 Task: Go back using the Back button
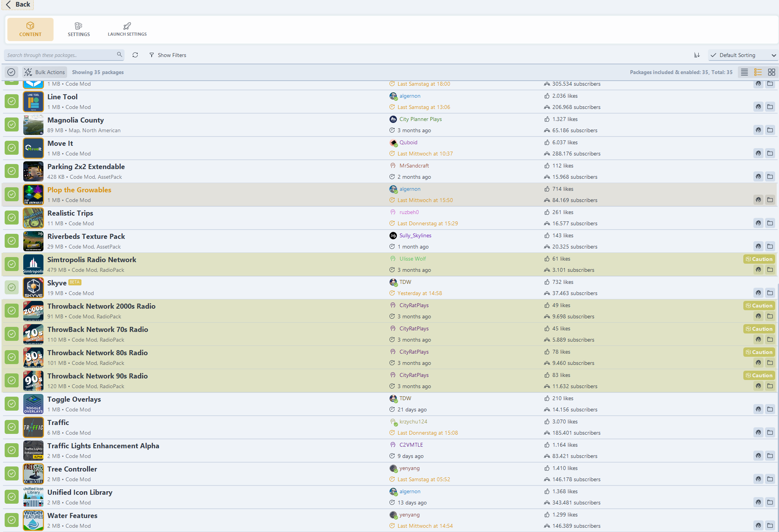point(18,4)
